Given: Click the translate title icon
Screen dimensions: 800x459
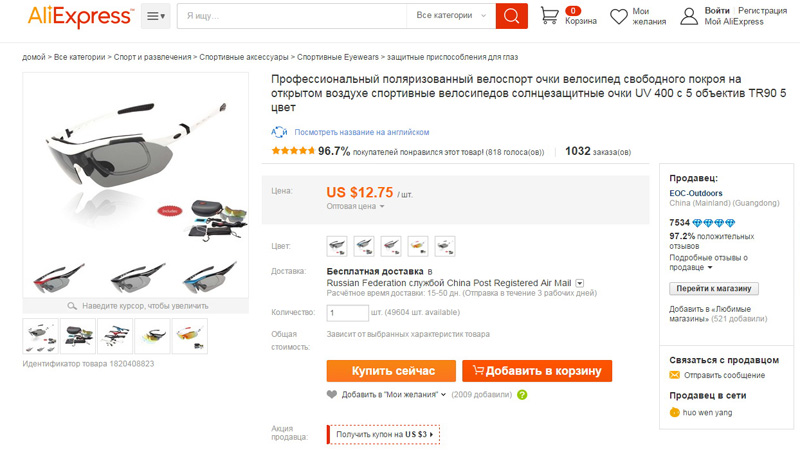Looking at the screenshot, I should pyautogui.click(x=279, y=132).
